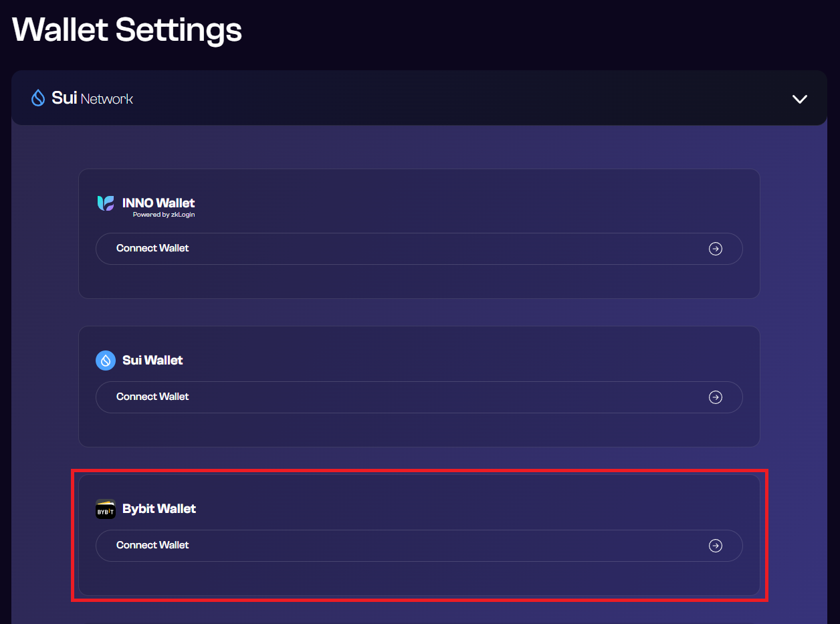Click the arrow icon in Sui Connect Wallet
The height and width of the screenshot is (624, 840).
[x=716, y=397]
